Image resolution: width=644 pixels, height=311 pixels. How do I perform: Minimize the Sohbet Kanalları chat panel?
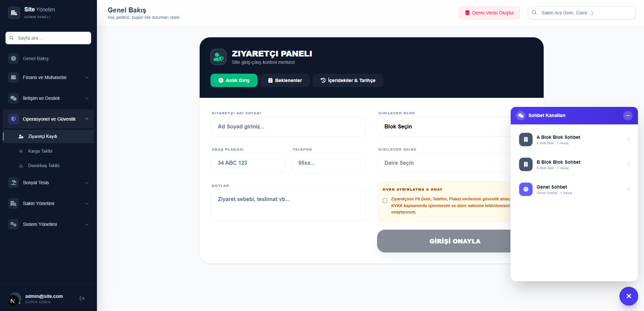pos(628,116)
